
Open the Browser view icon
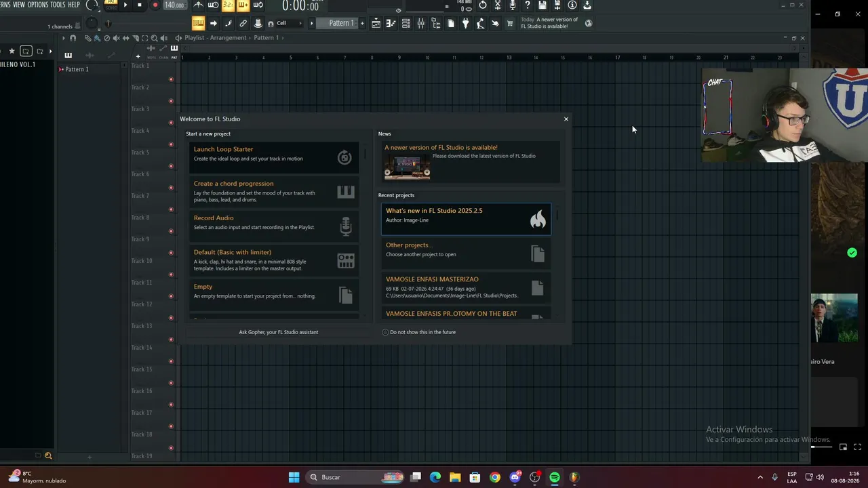point(435,23)
